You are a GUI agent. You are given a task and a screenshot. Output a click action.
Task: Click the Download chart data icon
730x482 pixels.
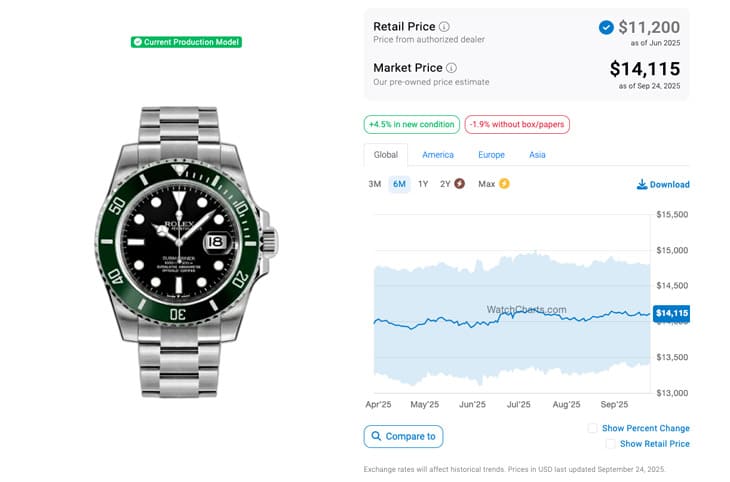(641, 185)
